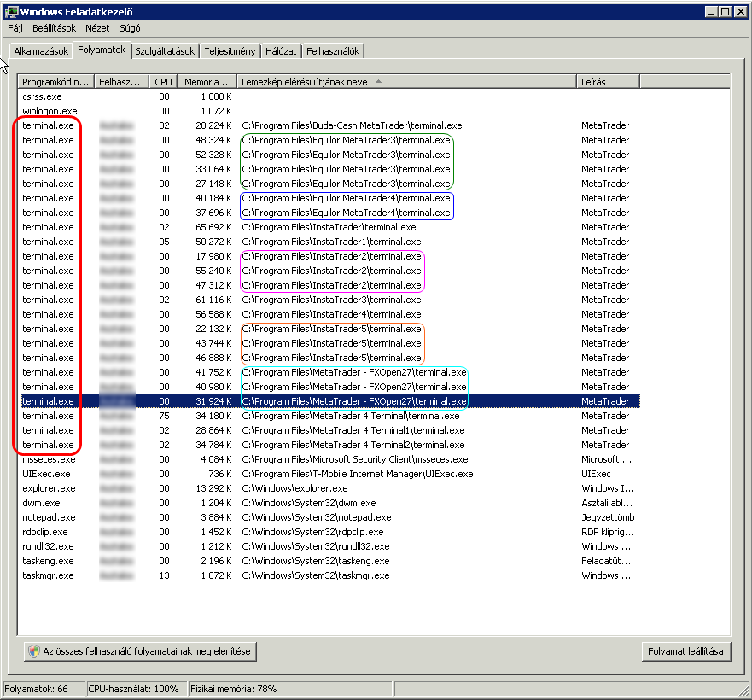Select the InstaTrader4\terminal.exe row

coord(330,314)
